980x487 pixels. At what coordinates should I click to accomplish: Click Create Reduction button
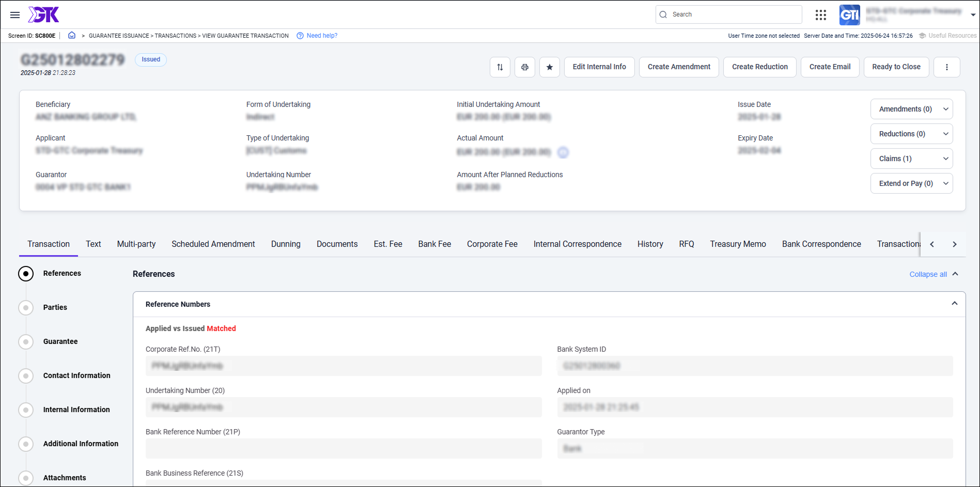[760, 67]
